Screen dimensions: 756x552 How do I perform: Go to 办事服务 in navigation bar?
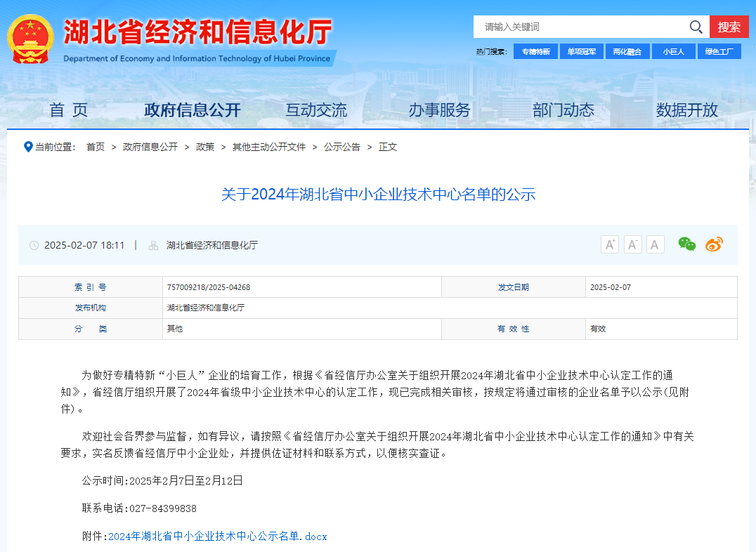[440, 110]
